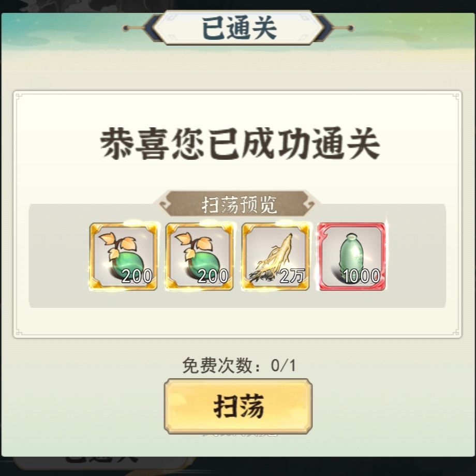Viewport: 476px width, 476px height.
Task: Tap the first green herb pouch reward
Action: pyautogui.click(x=124, y=257)
